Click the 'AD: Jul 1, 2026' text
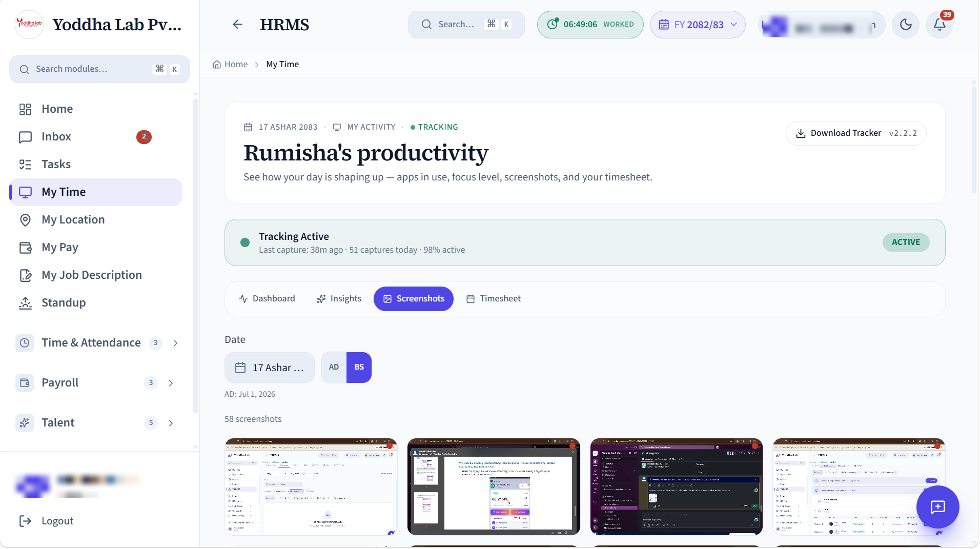 tap(250, 394)
